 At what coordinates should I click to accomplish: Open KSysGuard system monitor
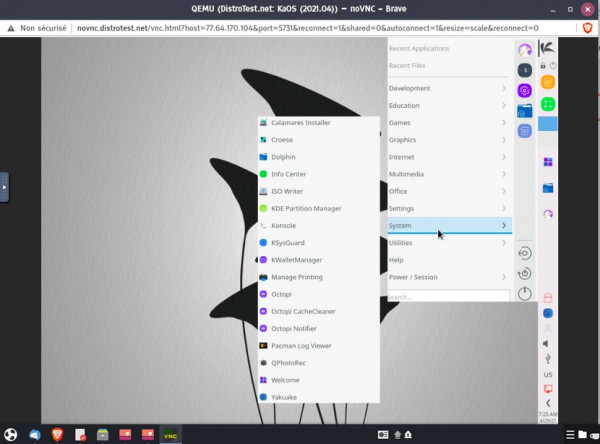pyautogui.click(x=288, y=243)
